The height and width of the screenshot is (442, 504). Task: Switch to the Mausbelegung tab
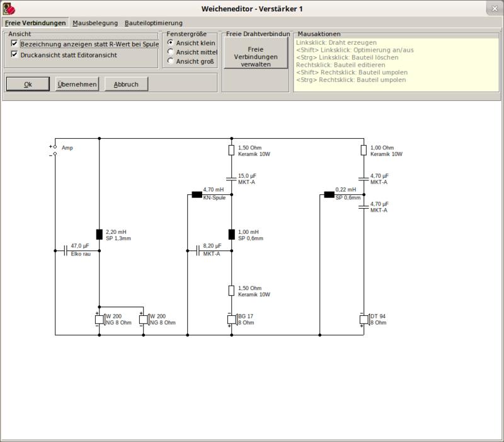tap(94, 23)
